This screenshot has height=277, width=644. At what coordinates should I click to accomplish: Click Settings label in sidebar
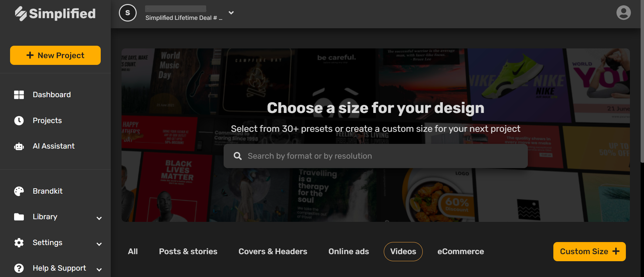[47, 243]
